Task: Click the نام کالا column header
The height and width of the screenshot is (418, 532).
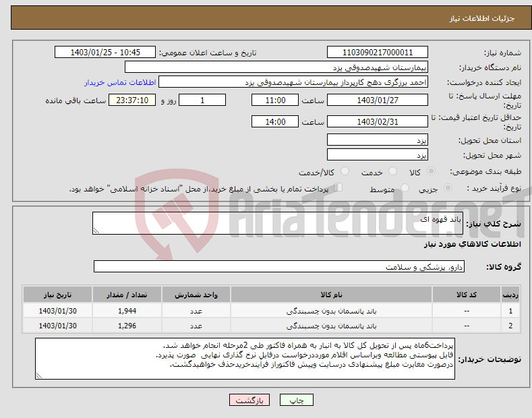Action: [332, 295]
